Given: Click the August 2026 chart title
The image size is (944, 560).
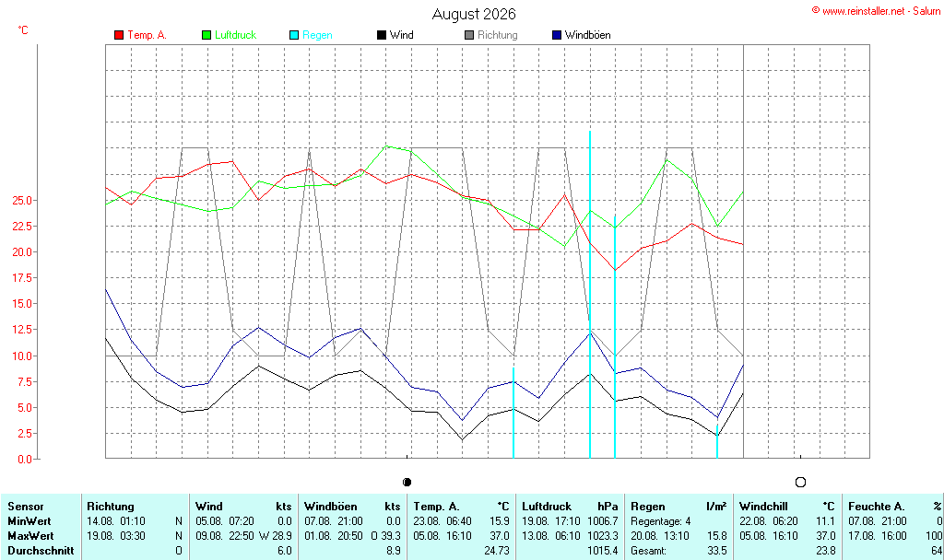Looking at the screenshot, I should pyautogui.click(x=474, y=14).
